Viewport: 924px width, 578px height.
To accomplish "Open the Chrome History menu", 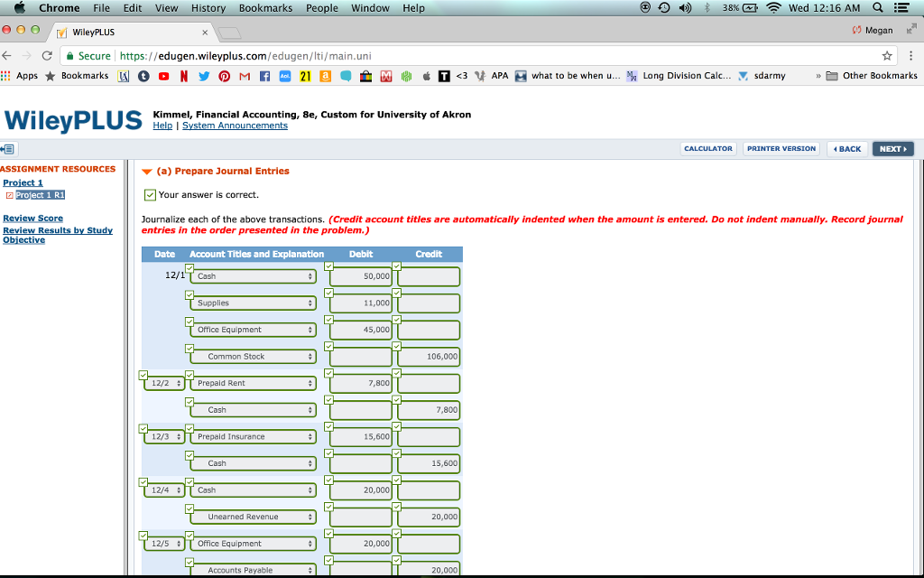I will click(208, 7).
